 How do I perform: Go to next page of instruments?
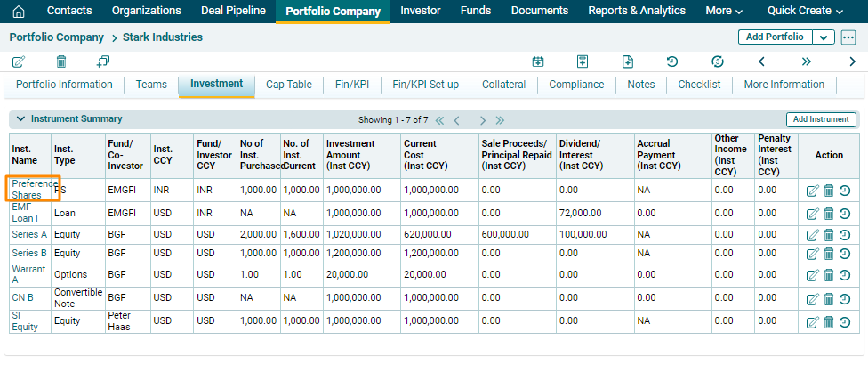click(x=482, y=120)
